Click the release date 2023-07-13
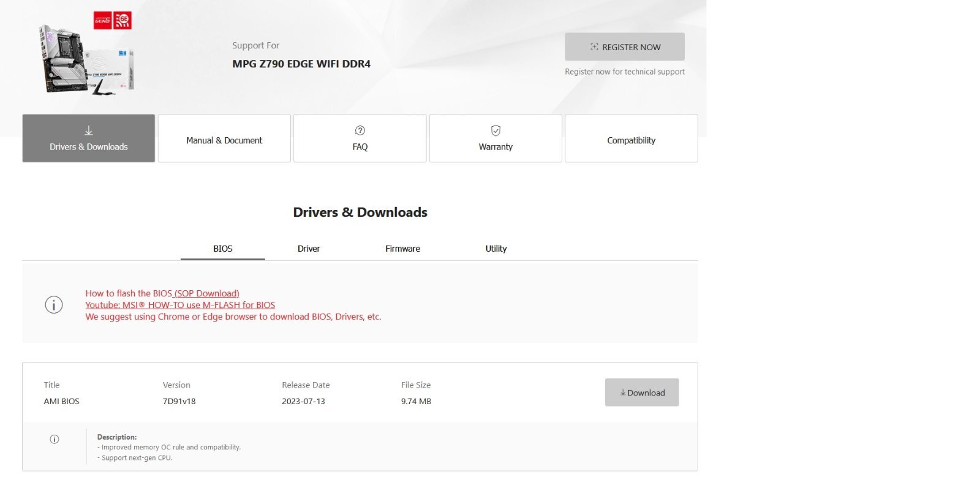 (303, 402)
